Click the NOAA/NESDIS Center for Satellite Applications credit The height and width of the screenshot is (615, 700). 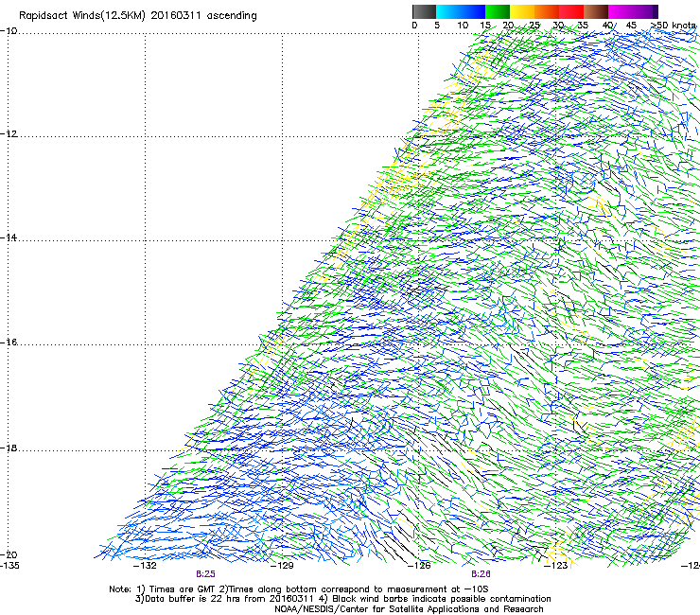pyautogui.click(x=409, y=609)
